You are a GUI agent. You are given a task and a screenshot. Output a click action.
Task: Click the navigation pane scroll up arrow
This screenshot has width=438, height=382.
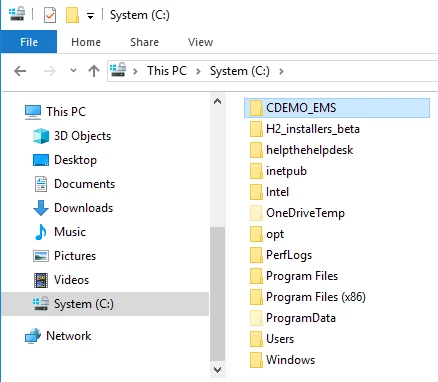coord(218,101)
